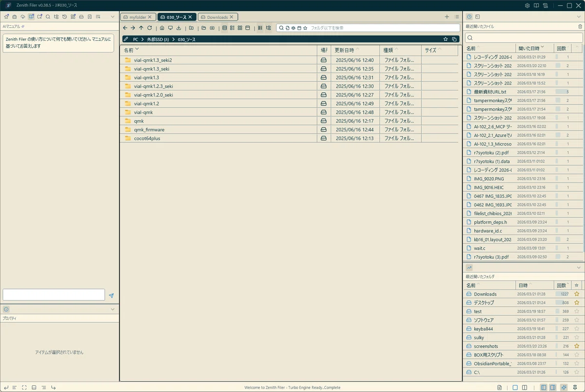585x392 pixels.
Task: Collapse the 最近開いたフォルダ panel chevron
Action: pyautogui.click(x=579, y=267)
